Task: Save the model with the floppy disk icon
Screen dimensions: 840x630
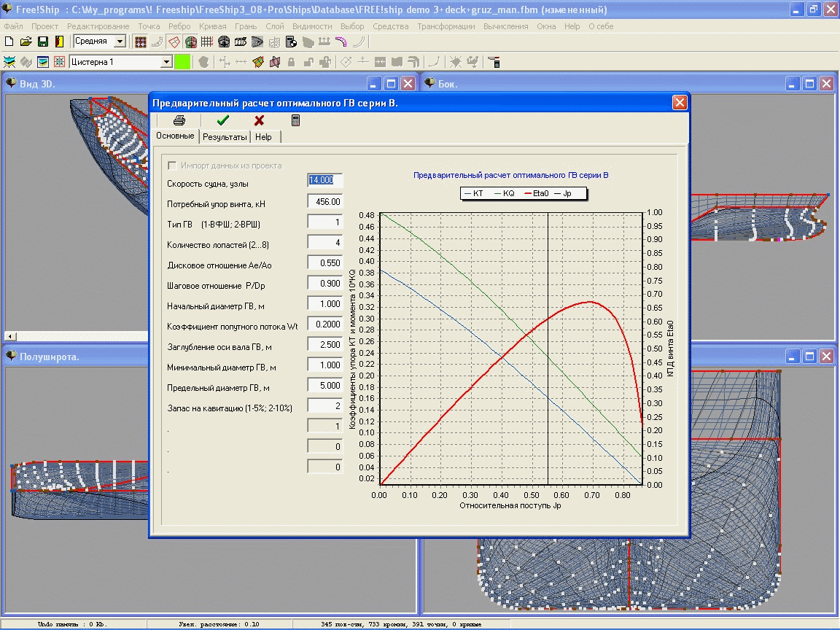Action: tap(43, 42)
